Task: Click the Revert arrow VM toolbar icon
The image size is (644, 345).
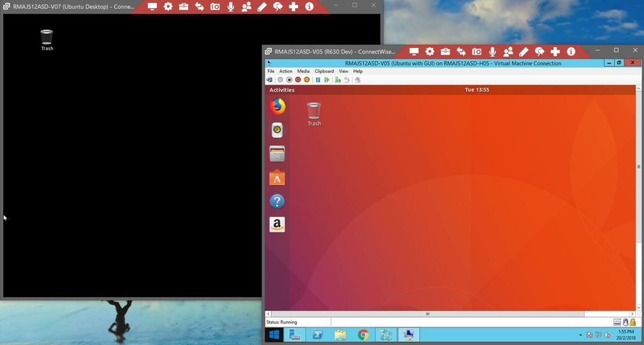Action: tap(347, 80)
